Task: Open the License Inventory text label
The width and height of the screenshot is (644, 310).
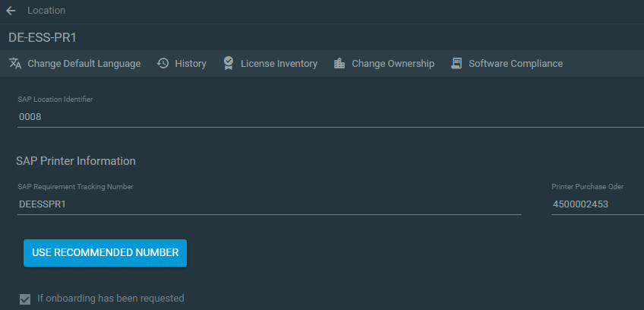Action: (279, 64)
